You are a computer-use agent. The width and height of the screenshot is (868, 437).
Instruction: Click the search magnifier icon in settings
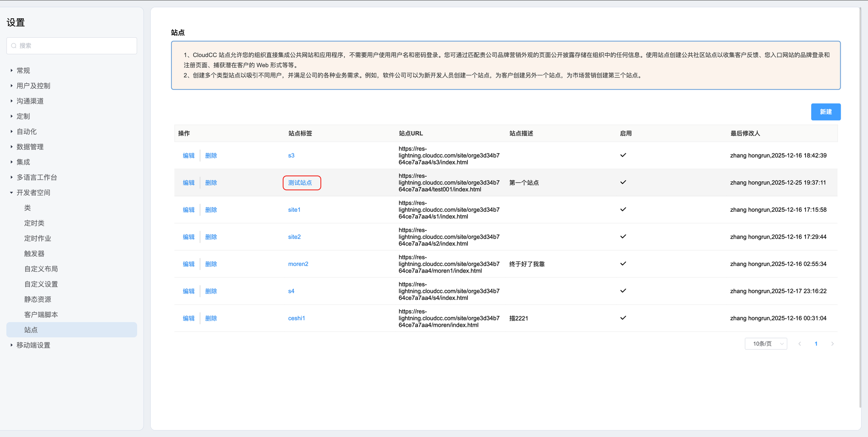coord(14,46)
